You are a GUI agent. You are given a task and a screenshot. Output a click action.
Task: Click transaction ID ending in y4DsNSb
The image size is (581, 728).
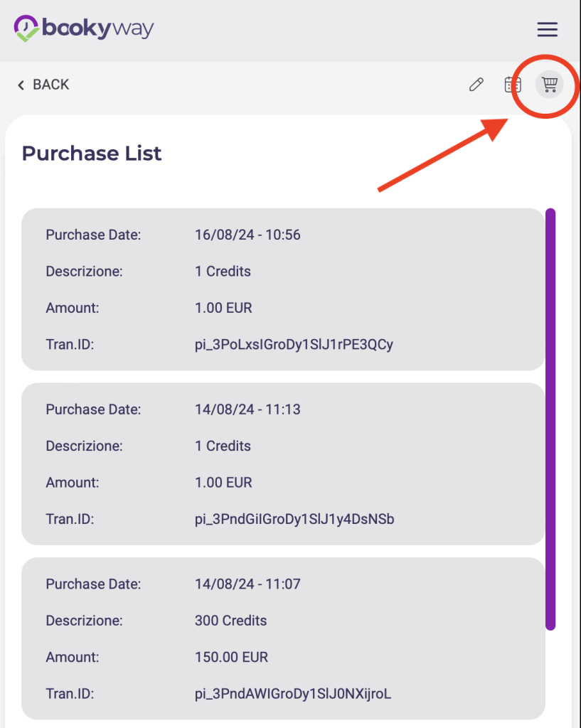[x=294, y=520]
